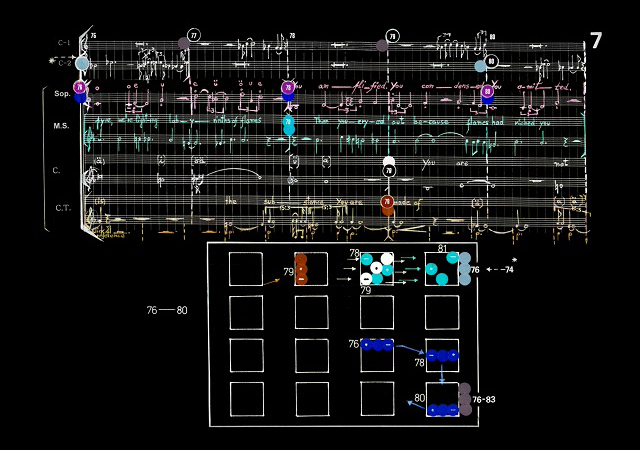Click the 80 label near bottom-right box
Image resolution: width=640 pixels, height=450 pixels.
point(420,398)
